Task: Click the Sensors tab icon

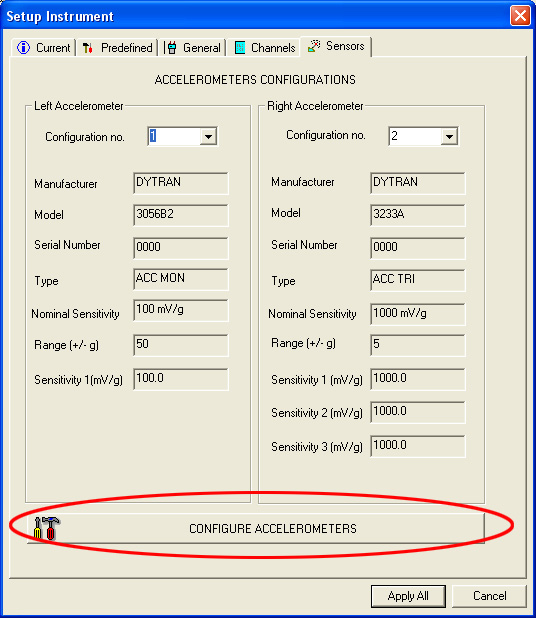Action: pos(314,46)
